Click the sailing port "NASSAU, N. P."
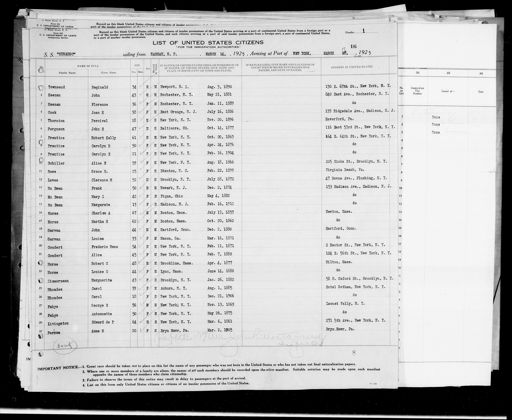Screen dimensions: 512x420 (164, 54)
